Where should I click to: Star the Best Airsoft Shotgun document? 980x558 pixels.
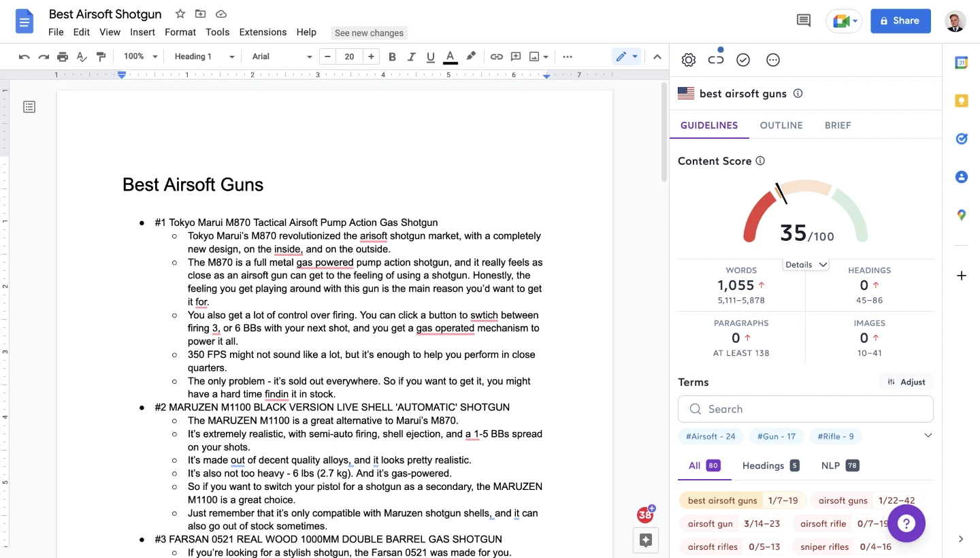tap(180, 14)
